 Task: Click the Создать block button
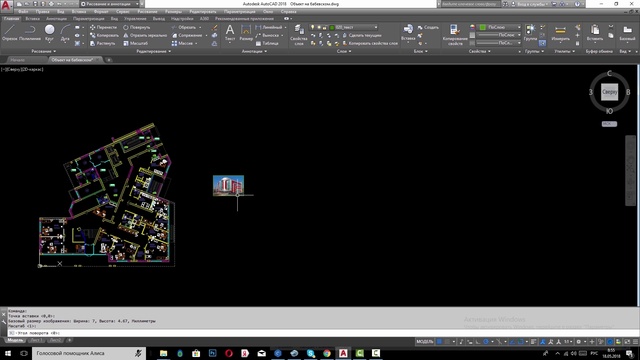click(x=428, y=27)
